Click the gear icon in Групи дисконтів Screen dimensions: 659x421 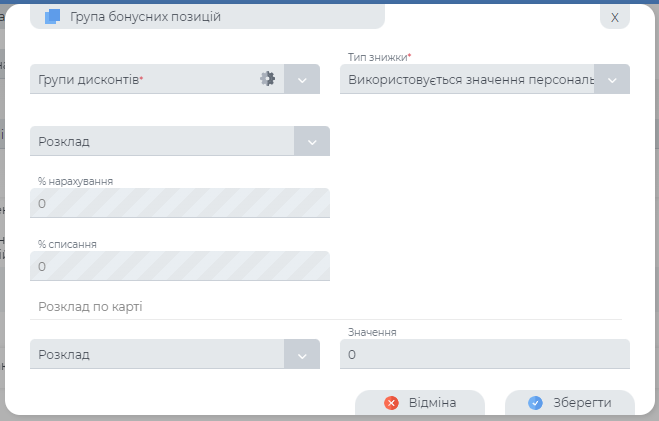pos(267,79)
